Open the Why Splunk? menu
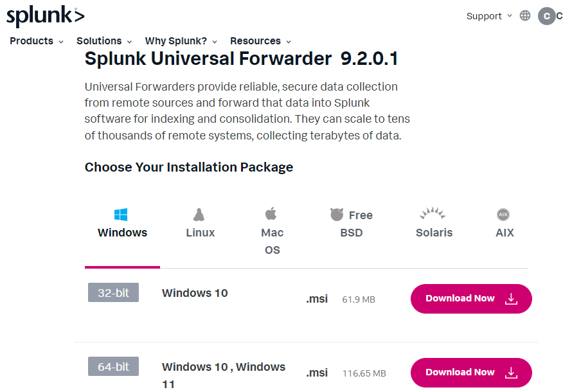This screenshot has height=392, width=563. (x=181, y=41)
